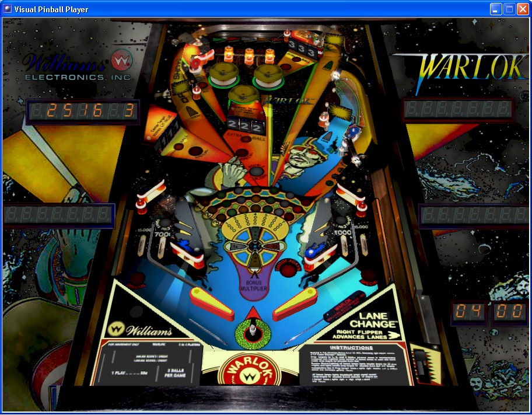This screenshot has height=415, width=532.
Task: Click the green center post between the flippers
Action: (x=253, y=331)
